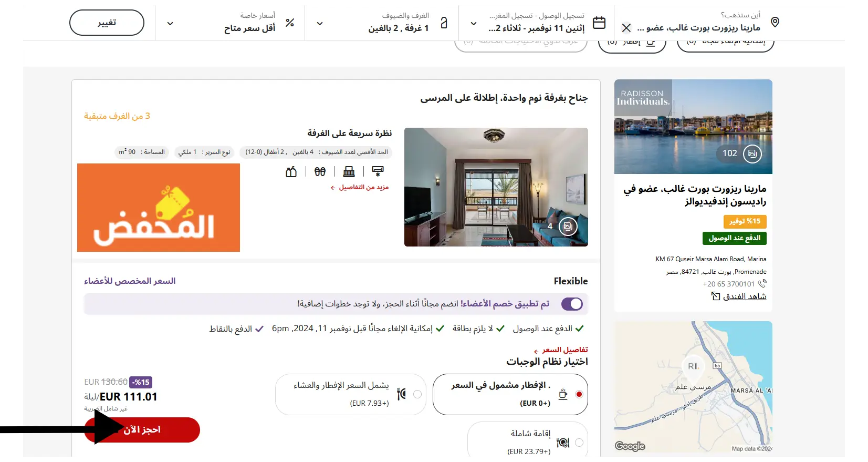
Task: Select the breakfast included meal plan radio
Action: [x=579, y=394]
